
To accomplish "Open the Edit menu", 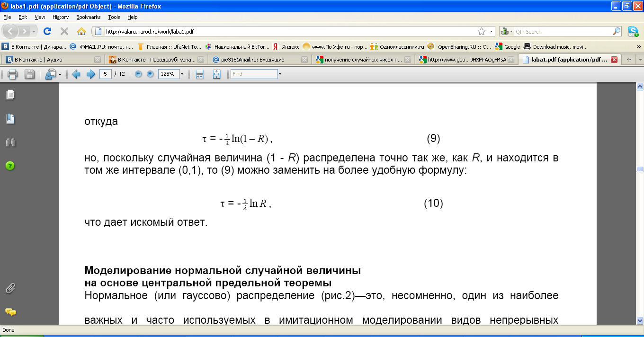I will (23, 17).
